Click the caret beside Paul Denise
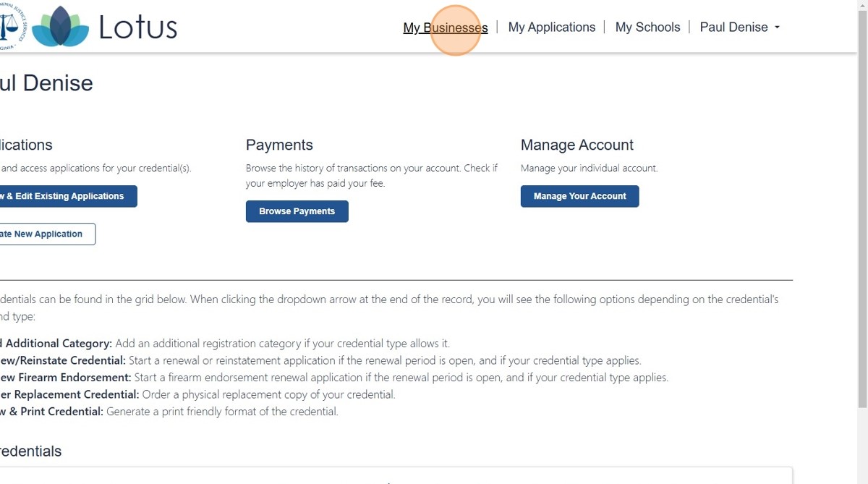The height and width of the screenshot is (484, 868). coord(778,27)
